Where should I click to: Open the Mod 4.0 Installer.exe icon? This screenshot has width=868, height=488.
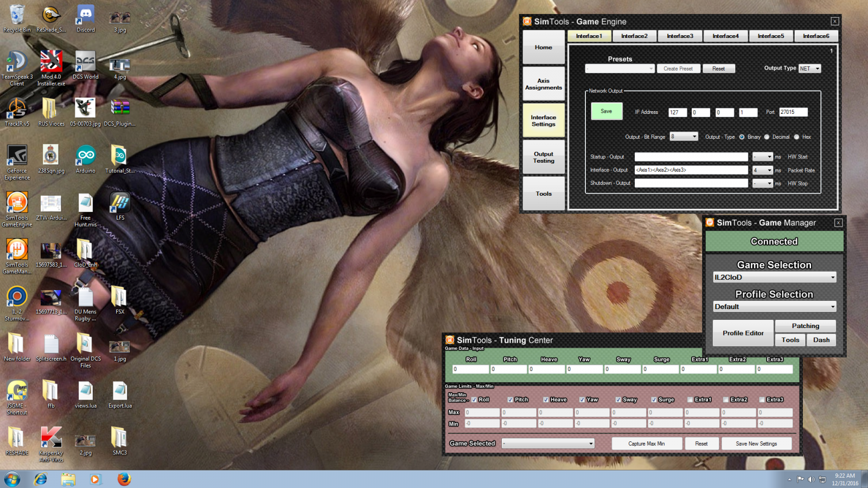tap(51, 68)
